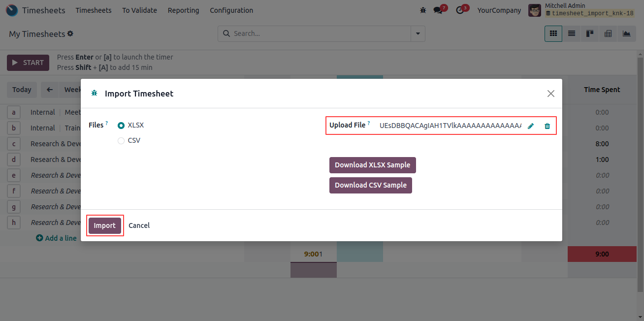Screen dimensions: 644x321
Task: Click the uploaded file name field
Action: click(x=450, y=126)
